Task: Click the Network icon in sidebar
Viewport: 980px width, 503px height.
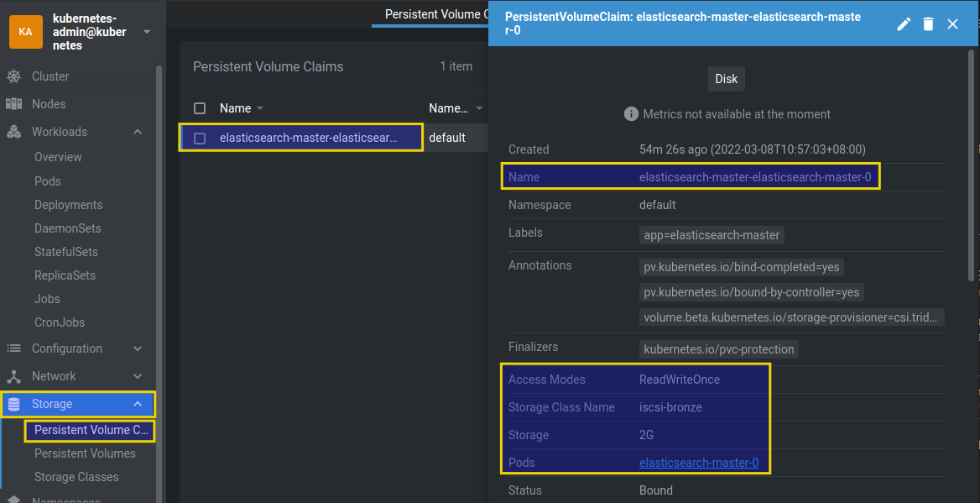Action: [x=13, y=376]
